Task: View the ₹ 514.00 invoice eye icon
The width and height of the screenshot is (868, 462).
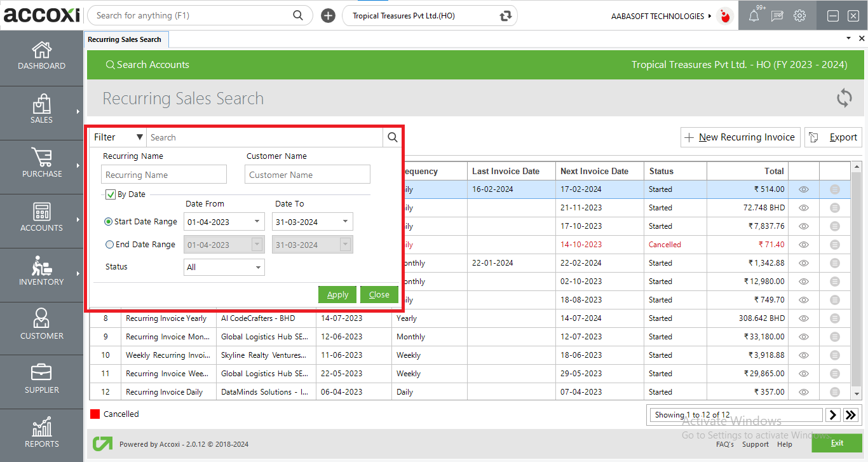Action: pos(803,189)
